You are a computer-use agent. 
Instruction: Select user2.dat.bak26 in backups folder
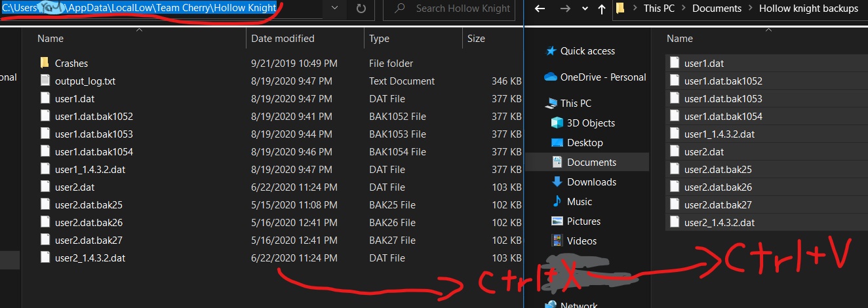click(x=718, y=187)
